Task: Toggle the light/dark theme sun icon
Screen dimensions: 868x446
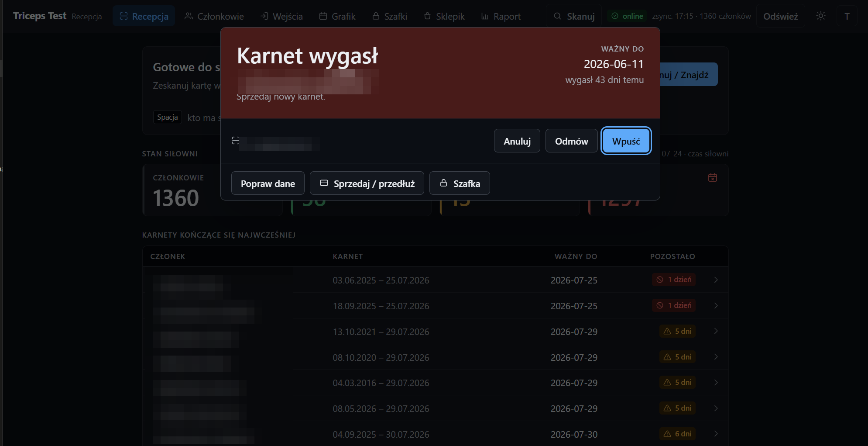Action: (821, 16)
